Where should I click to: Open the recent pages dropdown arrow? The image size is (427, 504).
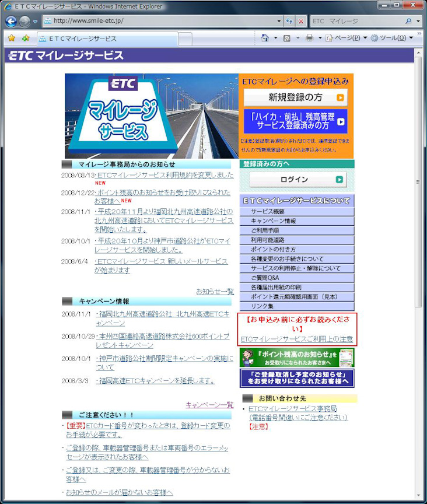(x=35, y=22)
